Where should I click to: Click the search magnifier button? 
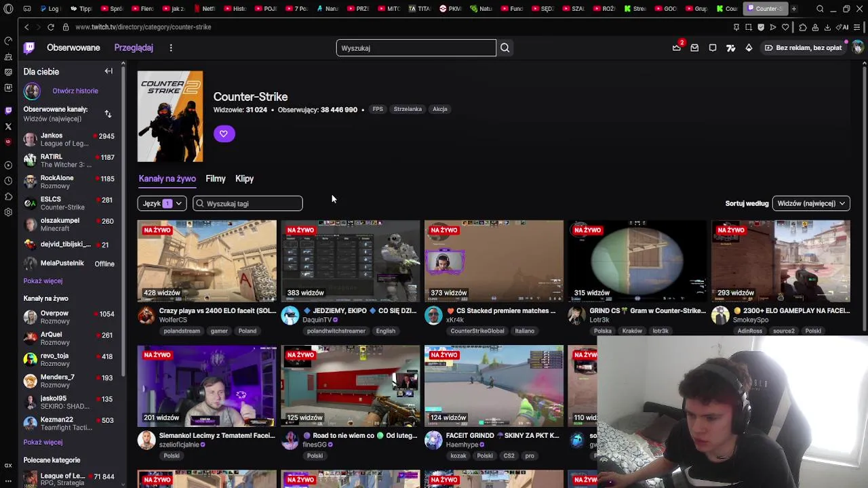[505, 48]
